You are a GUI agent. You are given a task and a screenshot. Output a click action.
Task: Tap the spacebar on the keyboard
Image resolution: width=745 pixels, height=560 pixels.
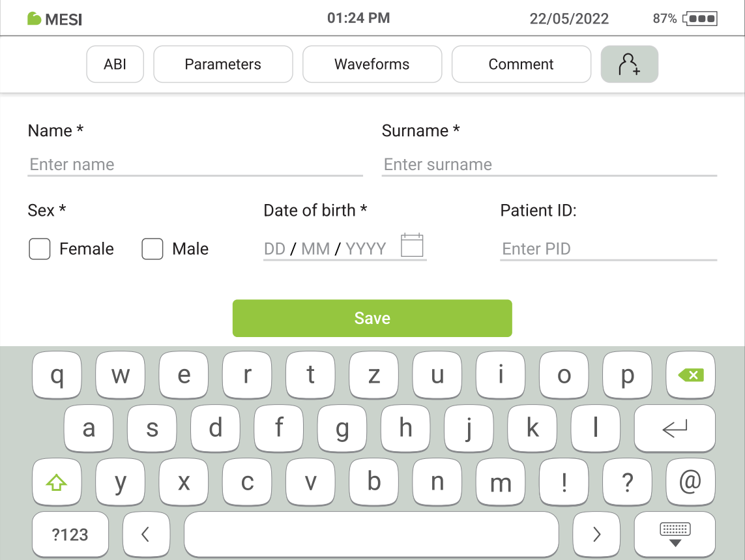(x=372, y=535)
